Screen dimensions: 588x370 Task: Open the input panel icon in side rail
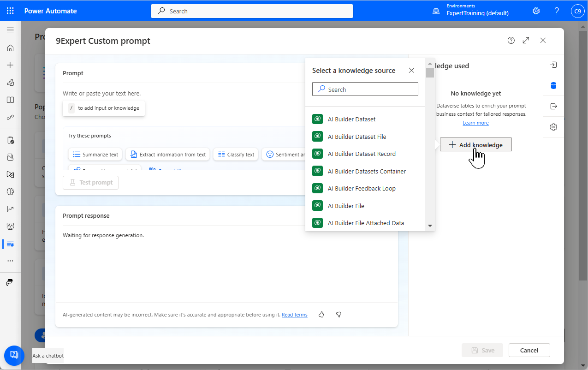(553, 65)
